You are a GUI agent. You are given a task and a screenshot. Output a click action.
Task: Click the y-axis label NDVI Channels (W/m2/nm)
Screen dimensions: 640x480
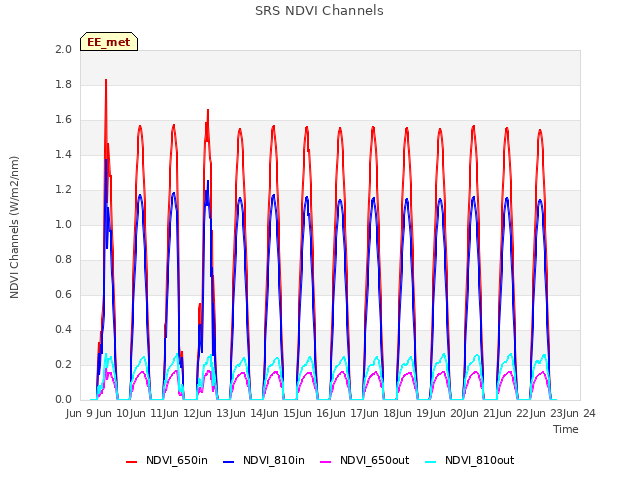tap(14, 227)
